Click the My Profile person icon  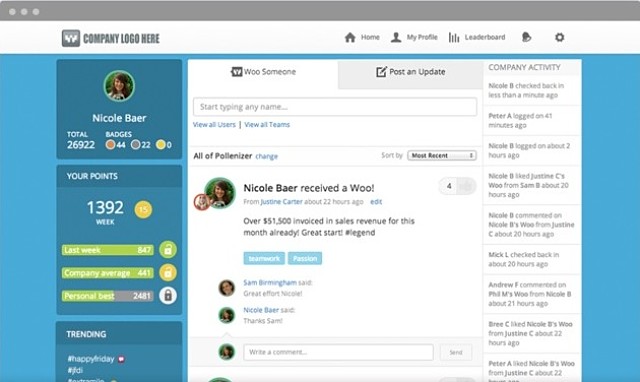(396, 38)
